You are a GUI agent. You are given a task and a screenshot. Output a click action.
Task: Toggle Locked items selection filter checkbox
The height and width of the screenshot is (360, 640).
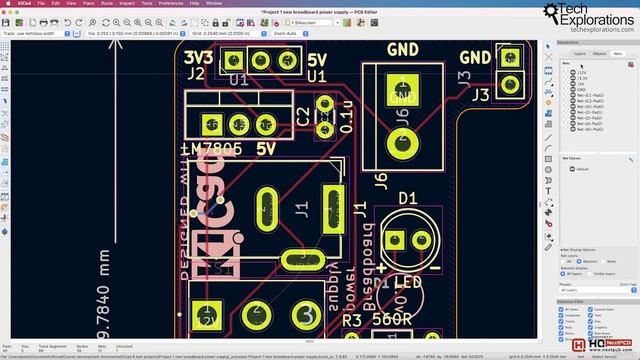click(x=590, y=309)
